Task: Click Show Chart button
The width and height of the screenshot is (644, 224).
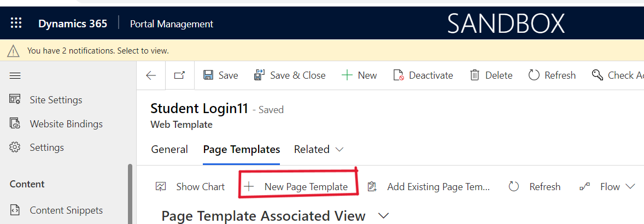Action: (x=190, y=187)
